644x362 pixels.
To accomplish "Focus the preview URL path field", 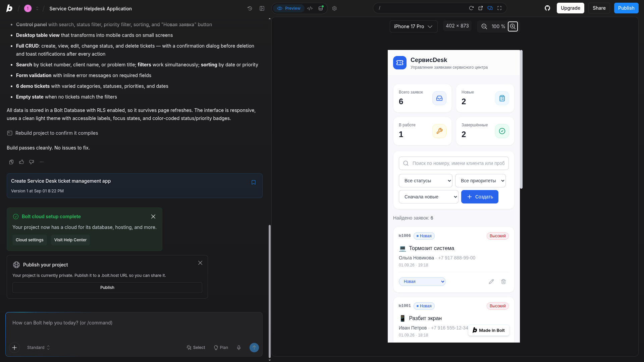I will (421, 8).
